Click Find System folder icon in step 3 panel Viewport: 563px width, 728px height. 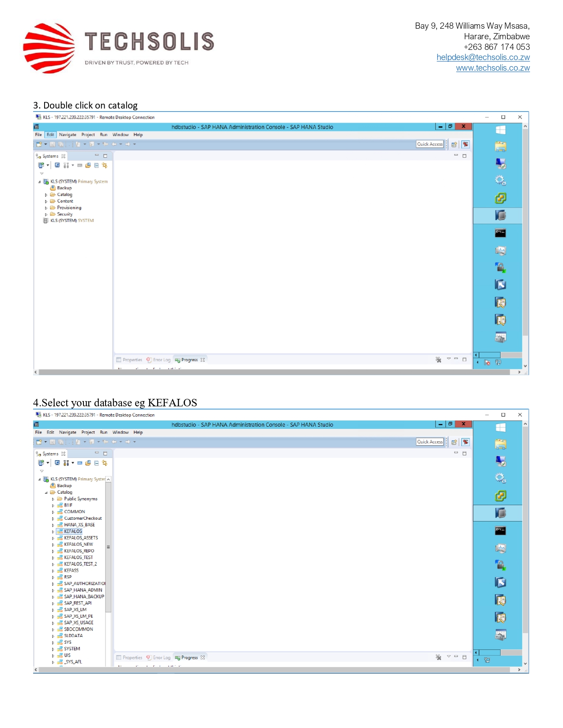[x=88, y=165]
